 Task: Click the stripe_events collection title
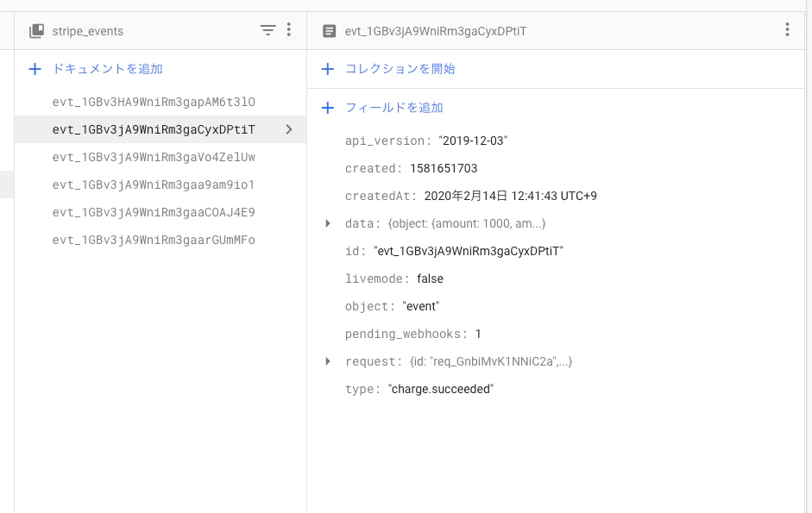tap(87, 31)
